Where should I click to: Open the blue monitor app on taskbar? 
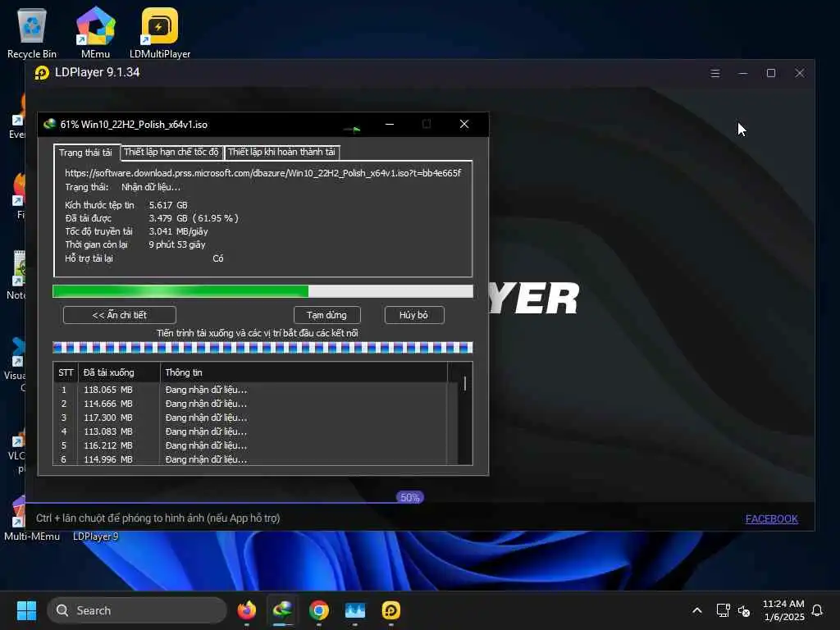[x=354, y=610]
